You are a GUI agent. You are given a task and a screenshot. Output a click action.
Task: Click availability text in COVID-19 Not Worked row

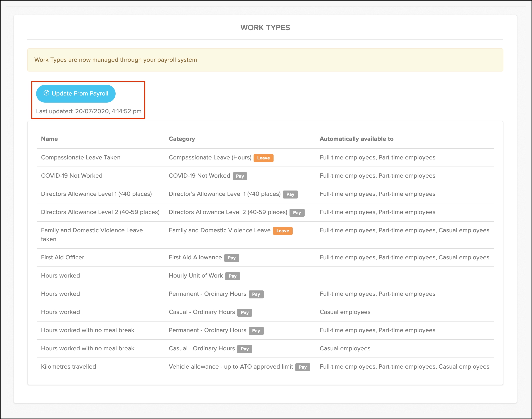click(x=377, y=176)
